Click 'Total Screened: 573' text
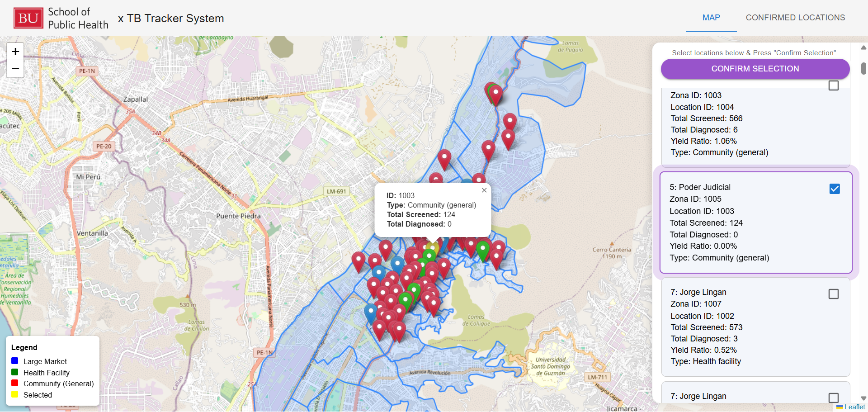868x412 pixels. (x=706, y=327)
